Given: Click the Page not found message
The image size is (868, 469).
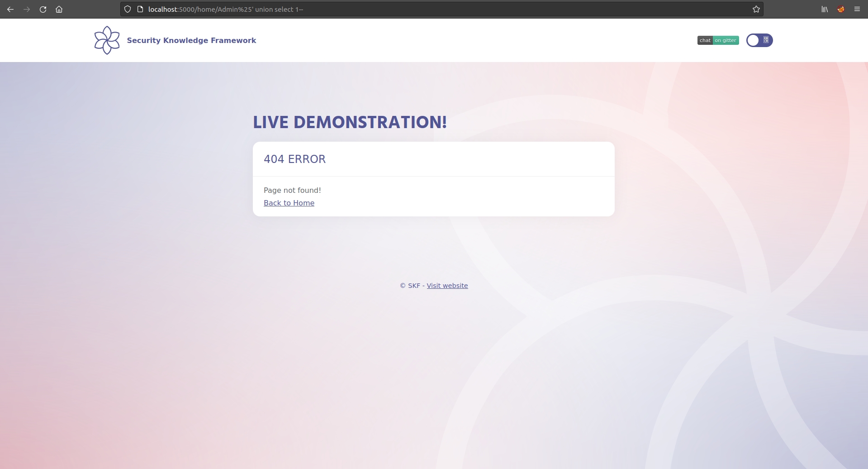Looking at the screenshot, I should pyautogui.click(x=292, y=190).
